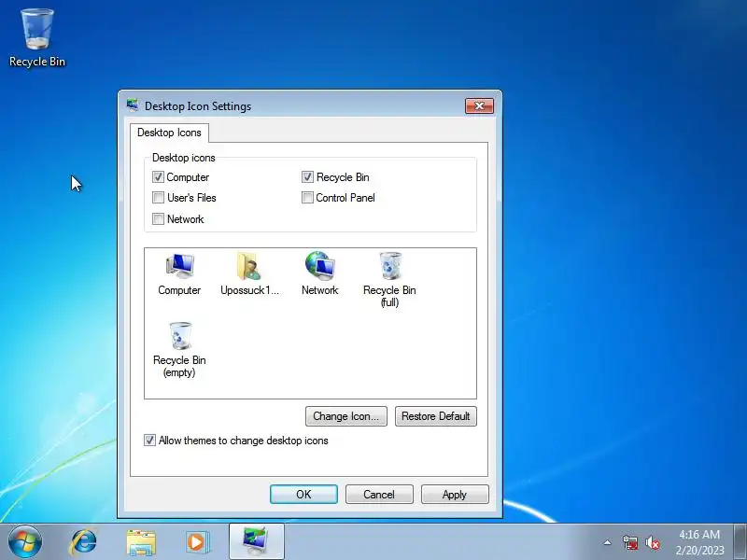This screenshot has height=560, width=747.
Task: Confirm with the OK button
Action: click(304, 495)
